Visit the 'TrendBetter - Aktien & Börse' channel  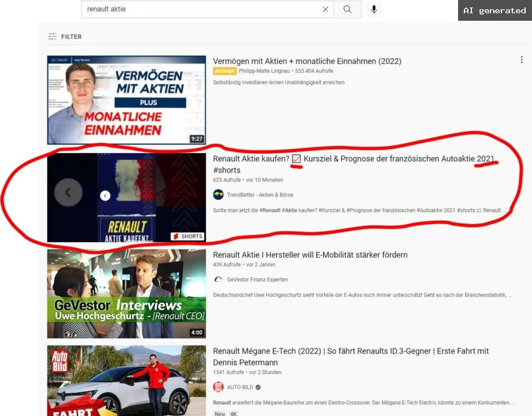tap(261, 195)
